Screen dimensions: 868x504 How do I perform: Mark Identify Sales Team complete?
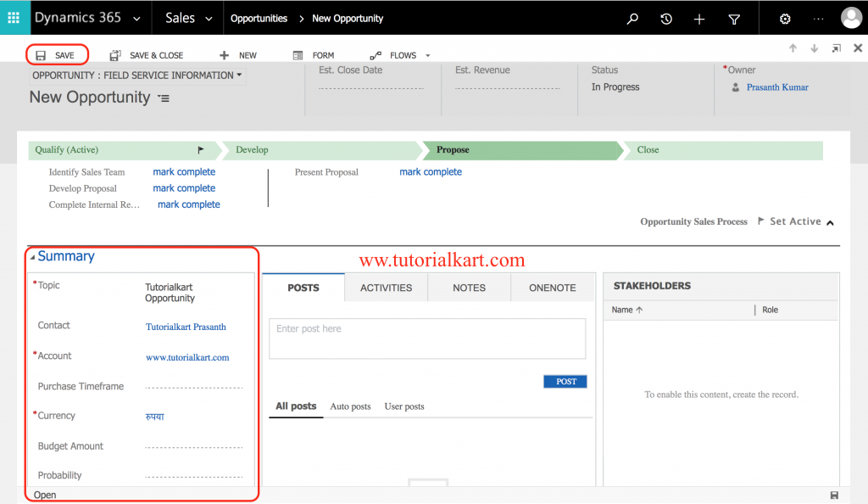coord(184,171)
